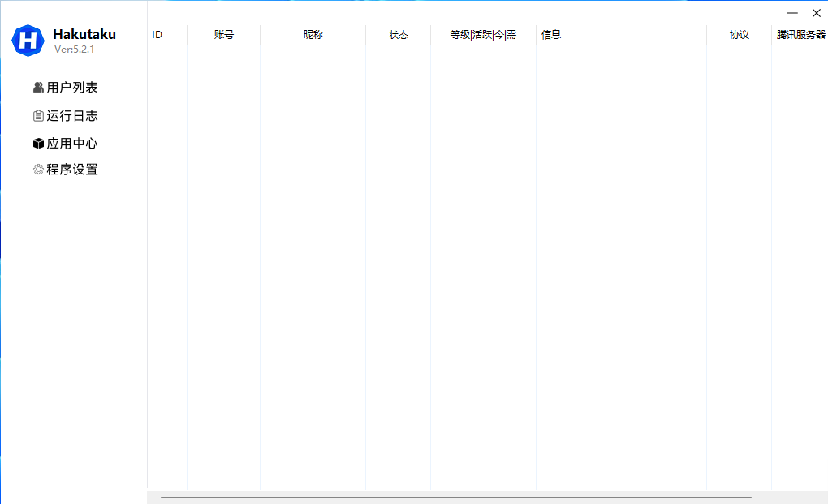Click the horizontal scrollbar at the bottom
Viewport: 828px width, 504px height.
[x=455, y=498]
